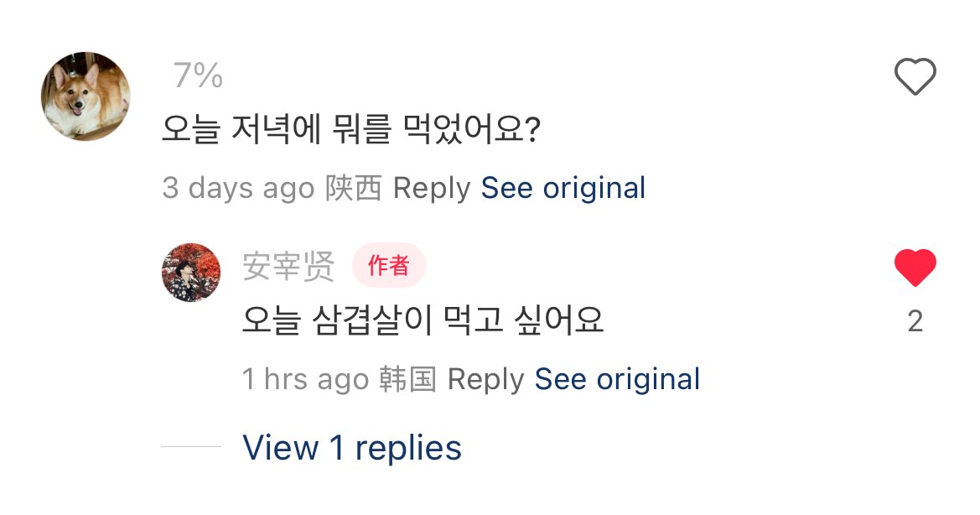Screen dimensions: 980x515
Task: See original of the 삼겹살 reply
Action: tap(617, 379)
